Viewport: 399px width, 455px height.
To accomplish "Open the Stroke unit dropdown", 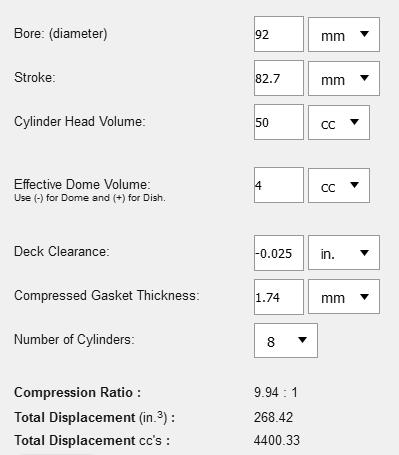I will (x=344, y=78).
